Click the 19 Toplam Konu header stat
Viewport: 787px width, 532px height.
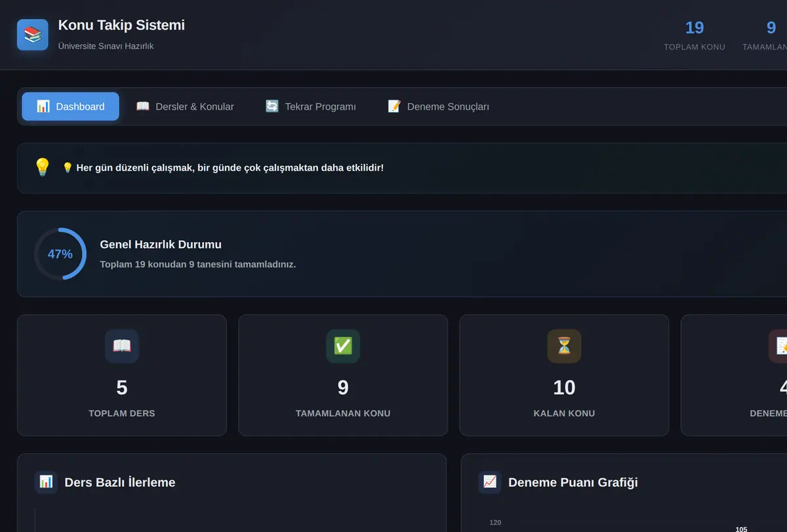(x=695, y=35)
